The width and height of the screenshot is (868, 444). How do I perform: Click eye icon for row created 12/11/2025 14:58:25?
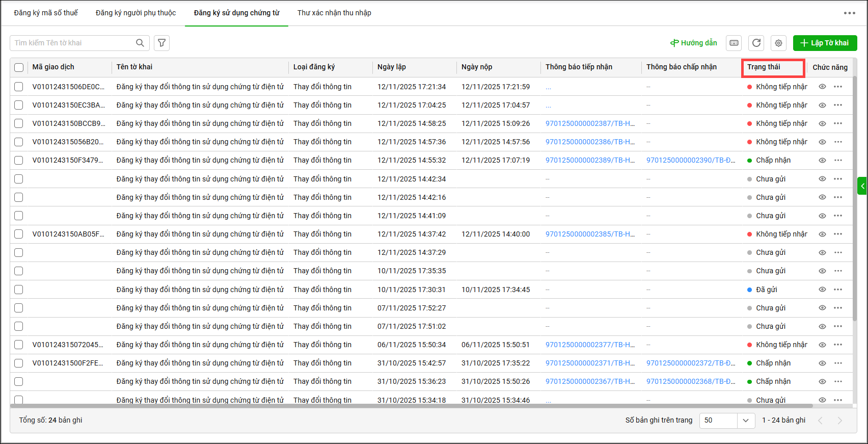[x=822, y=123]
